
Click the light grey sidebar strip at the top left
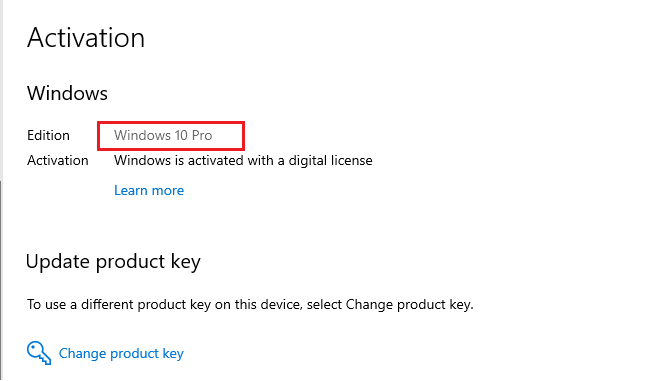pos(1,90)
